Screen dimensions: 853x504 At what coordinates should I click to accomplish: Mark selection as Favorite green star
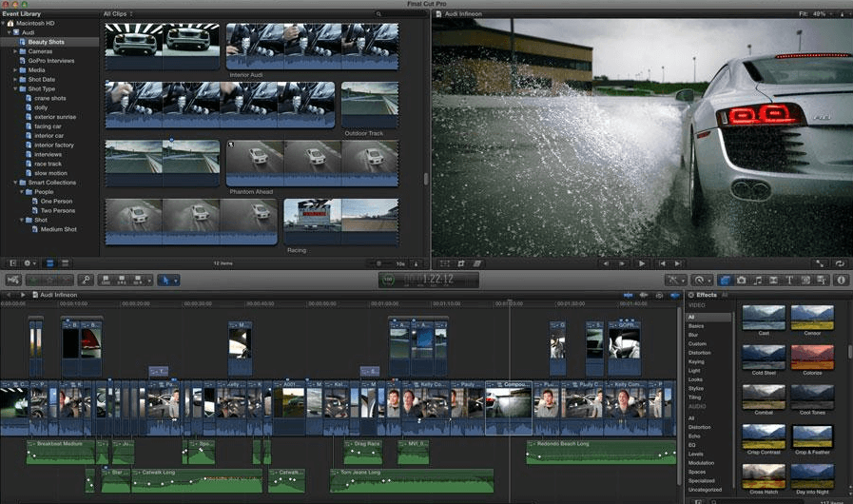click(x=33, y=280)
